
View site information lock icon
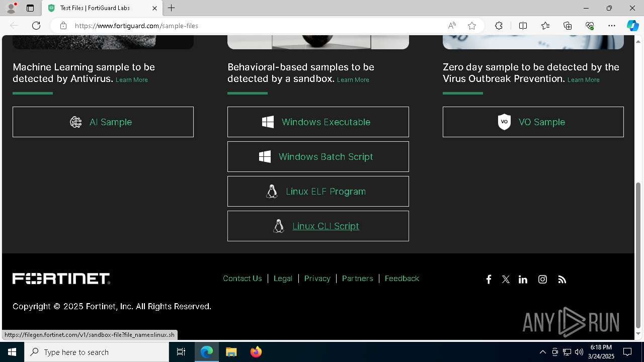(63, 26)
